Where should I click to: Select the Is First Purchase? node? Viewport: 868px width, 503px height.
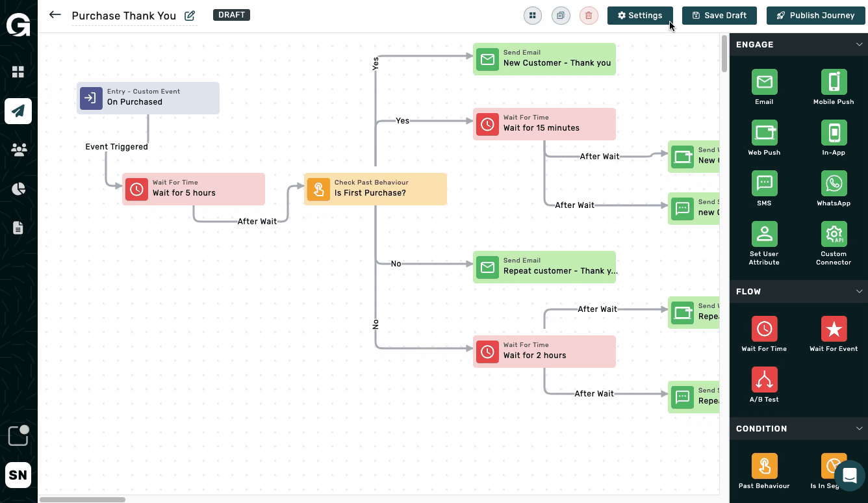376,189
